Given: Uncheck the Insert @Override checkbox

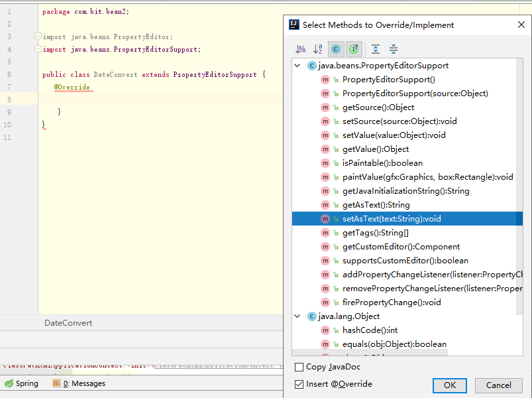Looking at the screenshot, I should (x=299, y=385).
